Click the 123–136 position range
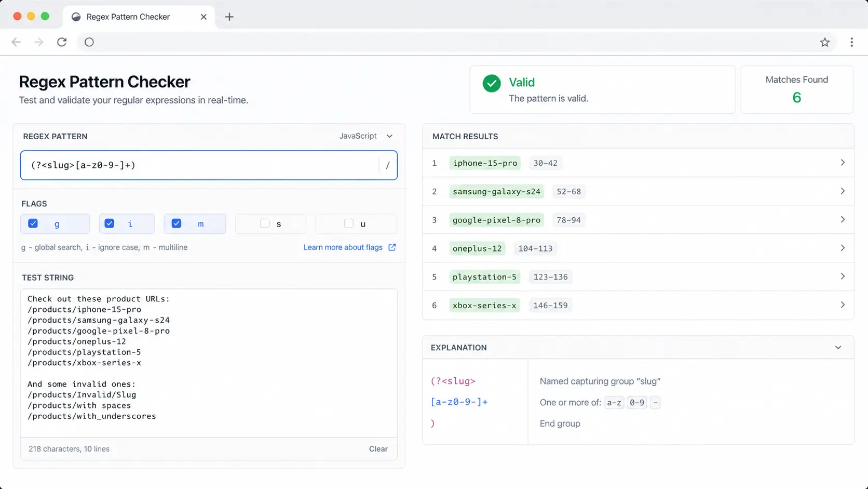This screenshot has height=489, width=868. click(x=550, y=277)
